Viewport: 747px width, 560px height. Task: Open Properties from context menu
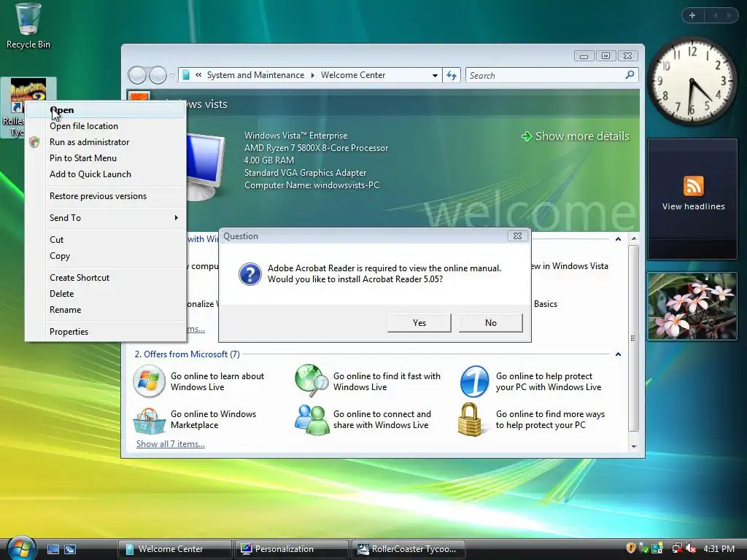point(105,332)
